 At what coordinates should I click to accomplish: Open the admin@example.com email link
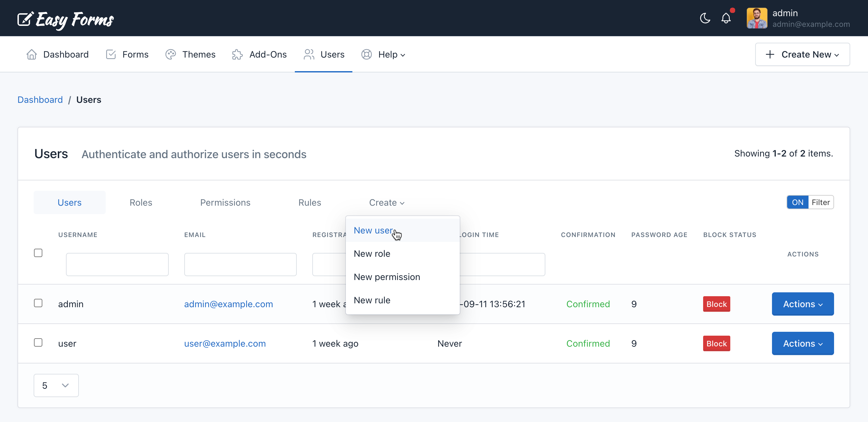coord(229,304)
